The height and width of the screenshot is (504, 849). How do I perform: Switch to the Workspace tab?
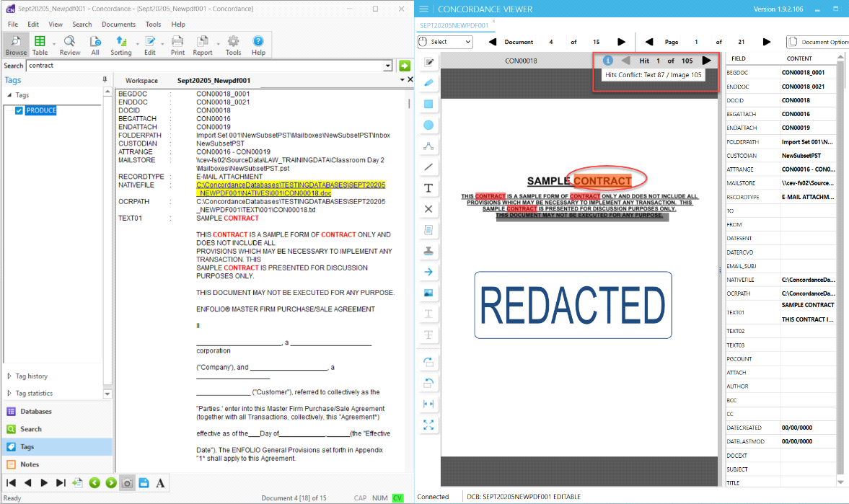click(x=142, y=81)
